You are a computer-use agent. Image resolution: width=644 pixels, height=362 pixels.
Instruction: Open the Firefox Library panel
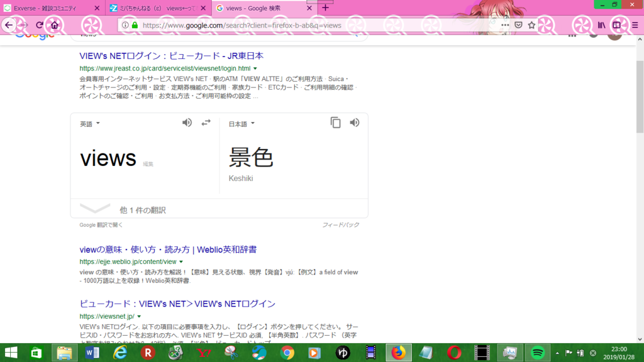[601, 25]
